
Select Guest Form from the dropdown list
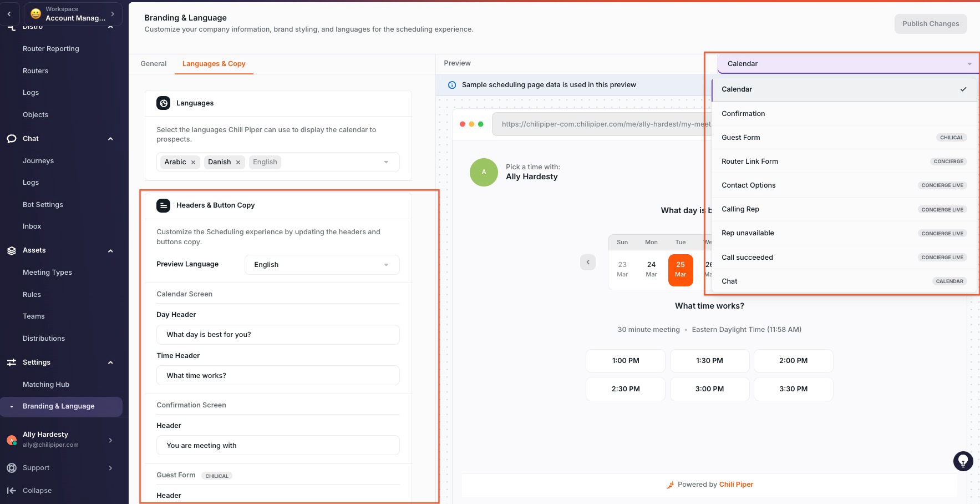pos(844,137)
